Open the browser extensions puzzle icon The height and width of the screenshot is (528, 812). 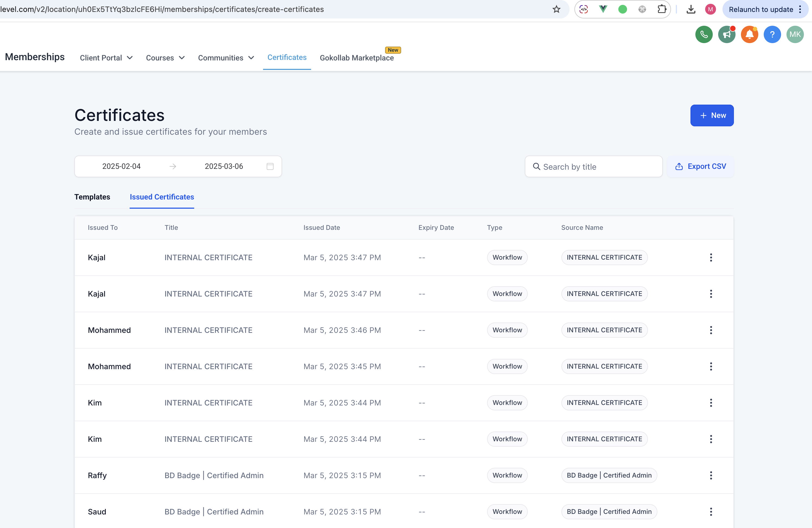pos(661,9)
